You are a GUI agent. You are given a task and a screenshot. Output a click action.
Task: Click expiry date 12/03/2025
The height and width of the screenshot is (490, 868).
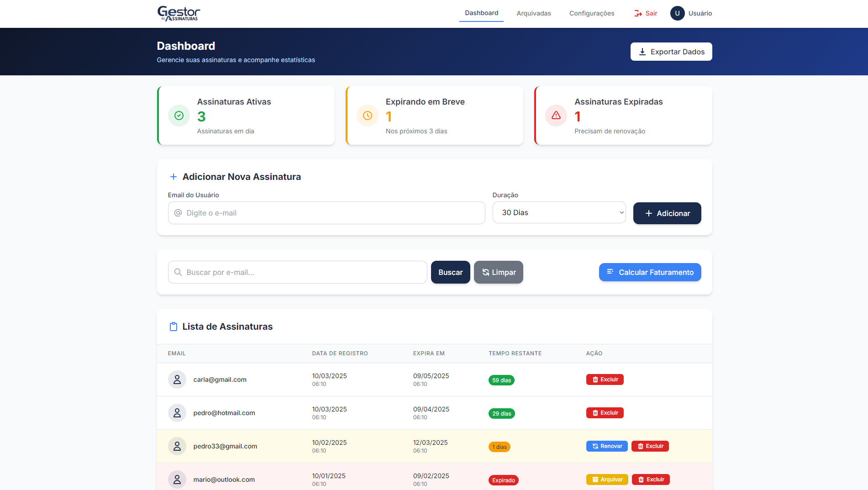pos(430,443)
